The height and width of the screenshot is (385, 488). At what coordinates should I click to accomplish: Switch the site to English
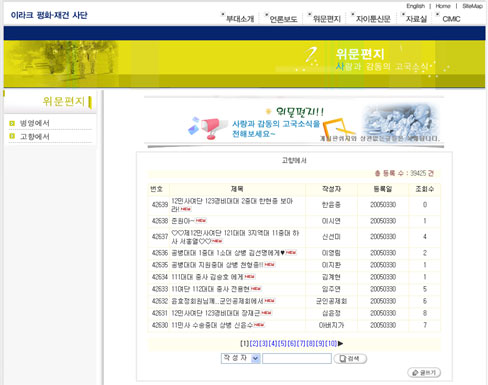pos(415,6)
